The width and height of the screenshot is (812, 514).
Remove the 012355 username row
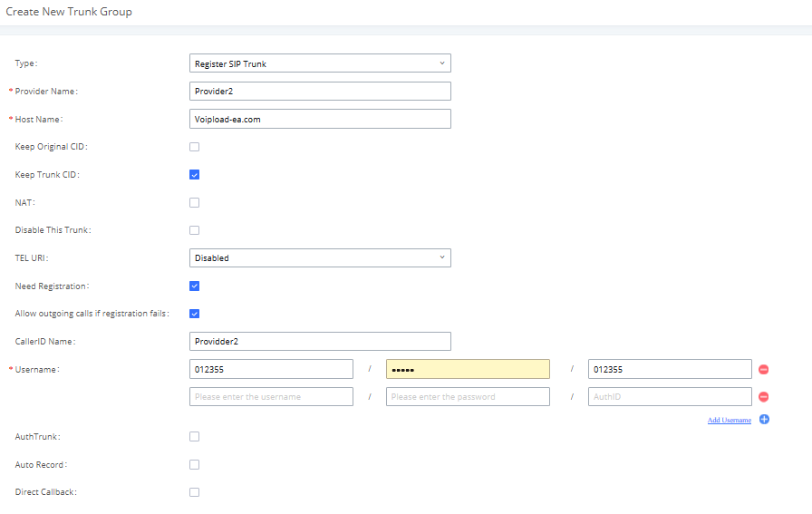coord(763,370)
